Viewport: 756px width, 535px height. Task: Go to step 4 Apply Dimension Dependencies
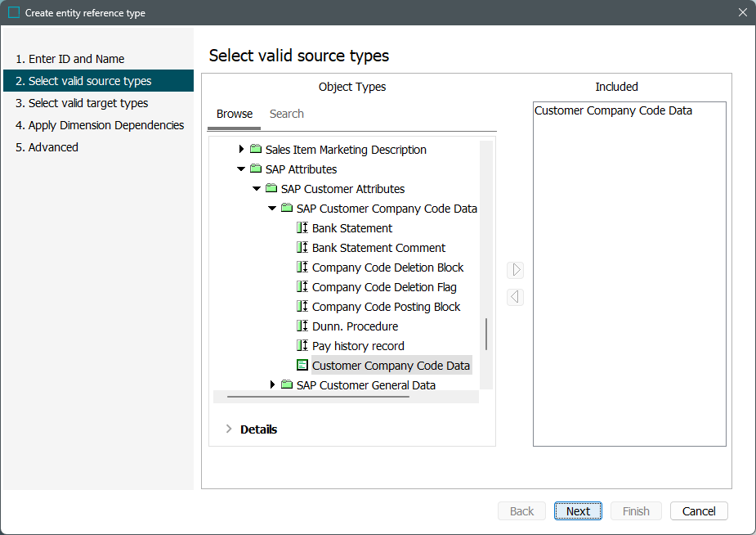pyautogui.click(x=100, y=125)
